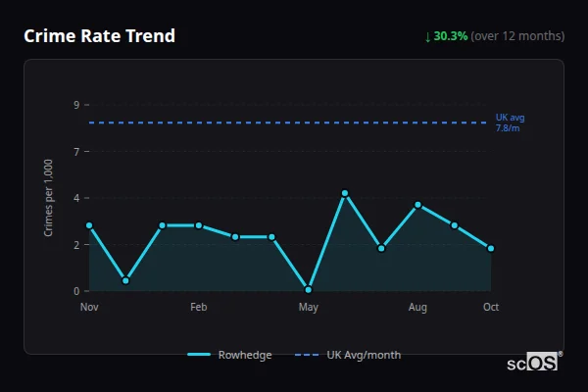Click the '0' y-axis tick label
The height and width of the screenshot is (392, 588).
click(76, 291)
